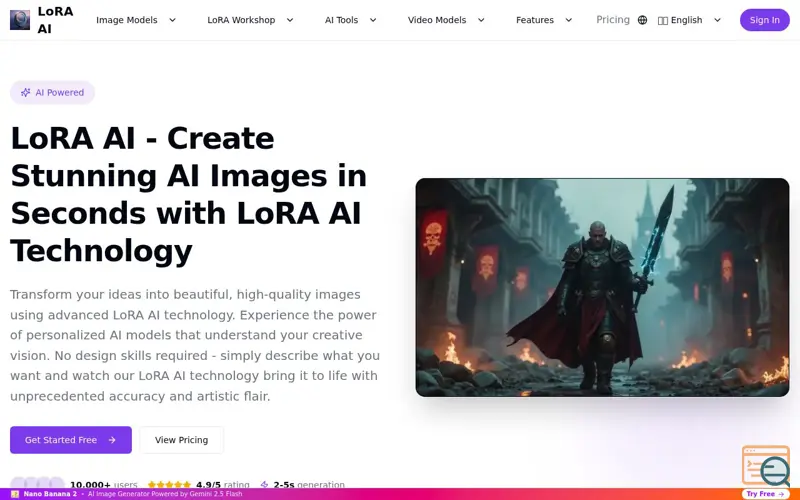Click 'AI Image Generator Powered by Gemini' text
Viewport: 800px width, 500px height.
[x=165, y=494]
